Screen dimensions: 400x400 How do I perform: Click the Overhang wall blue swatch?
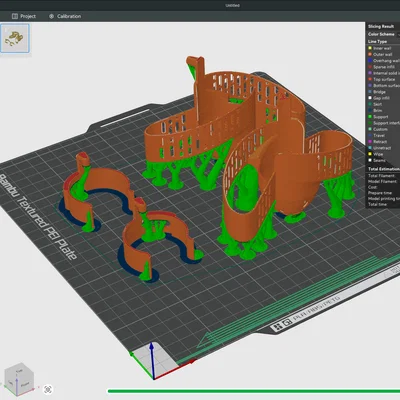(370, 61)
